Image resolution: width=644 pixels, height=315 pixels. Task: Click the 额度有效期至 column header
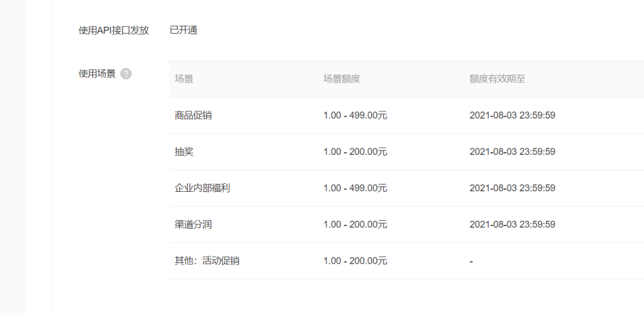pyautogui.click(x=497, y=79)
